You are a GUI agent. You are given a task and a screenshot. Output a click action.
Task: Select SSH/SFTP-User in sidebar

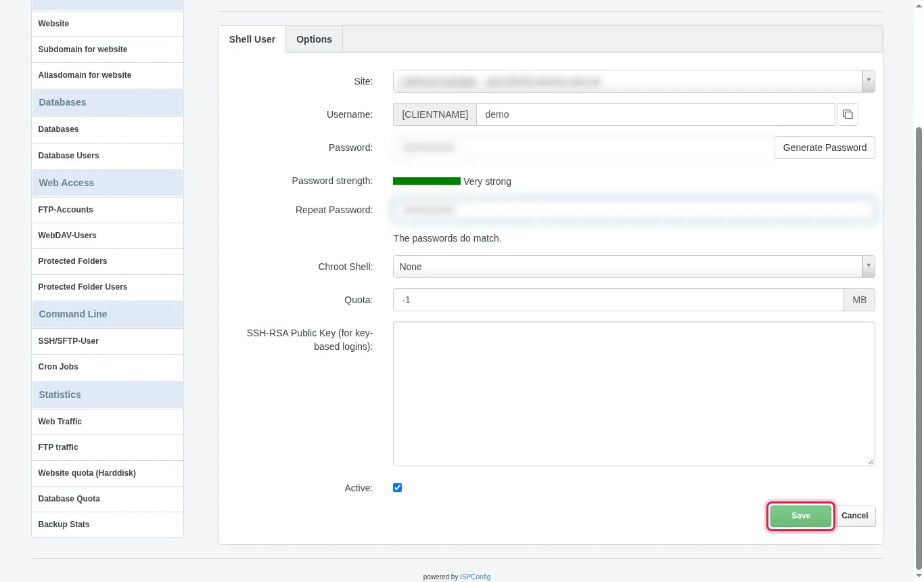108,341
